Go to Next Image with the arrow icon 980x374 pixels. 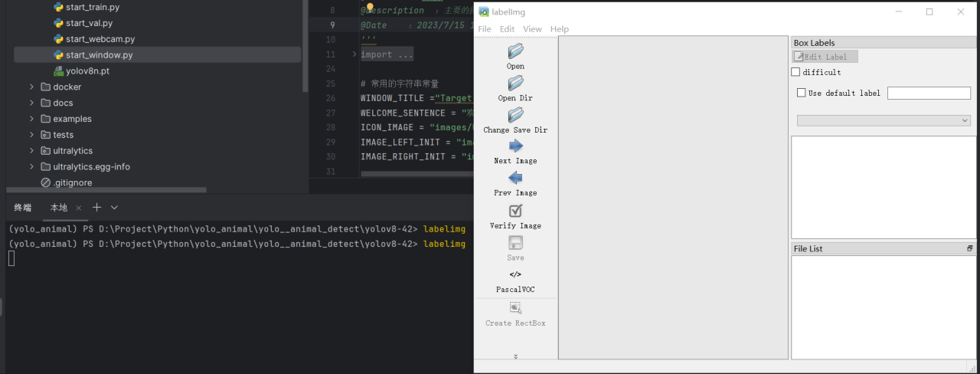[515, 146]
